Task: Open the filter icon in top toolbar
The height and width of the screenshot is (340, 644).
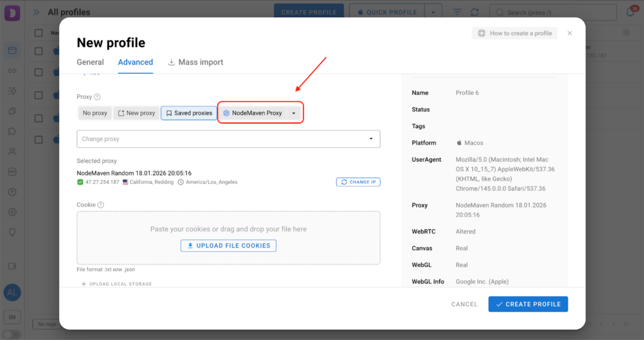Action: pos(457,12)
